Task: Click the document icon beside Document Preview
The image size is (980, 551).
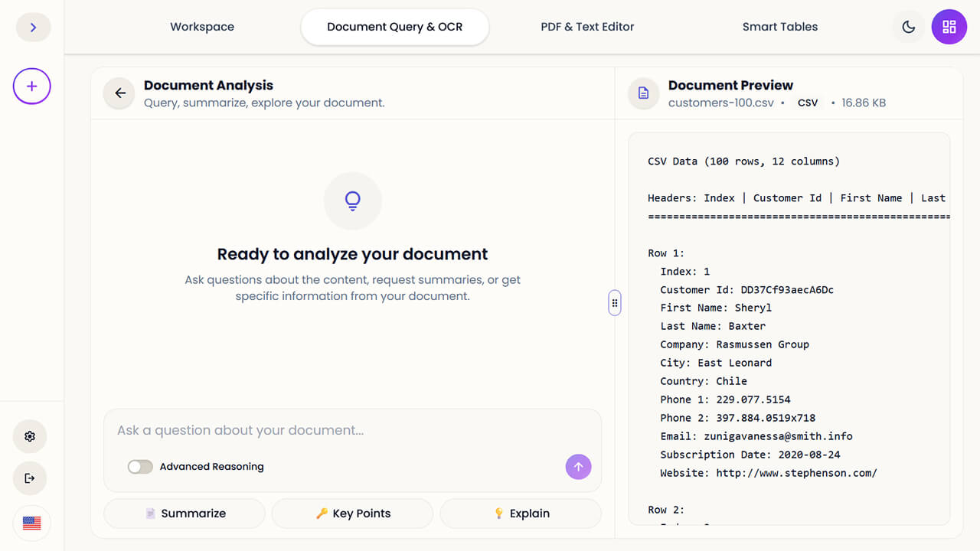Action: (x=643, y=93)
